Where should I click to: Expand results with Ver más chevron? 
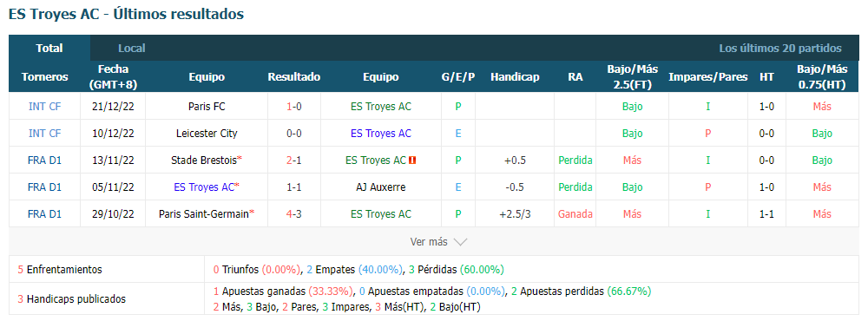pyautogui.click(x=439, y=242)
